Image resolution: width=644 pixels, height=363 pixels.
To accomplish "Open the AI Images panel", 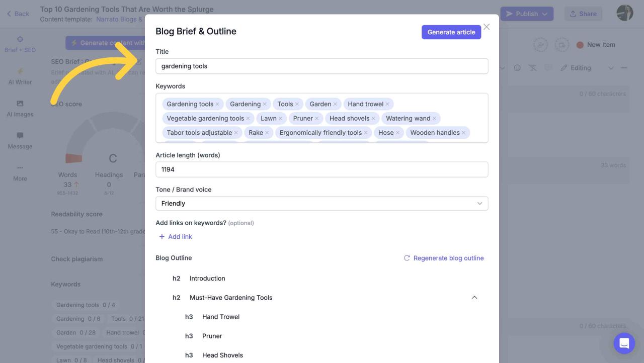I will click(x=20, y=109).
